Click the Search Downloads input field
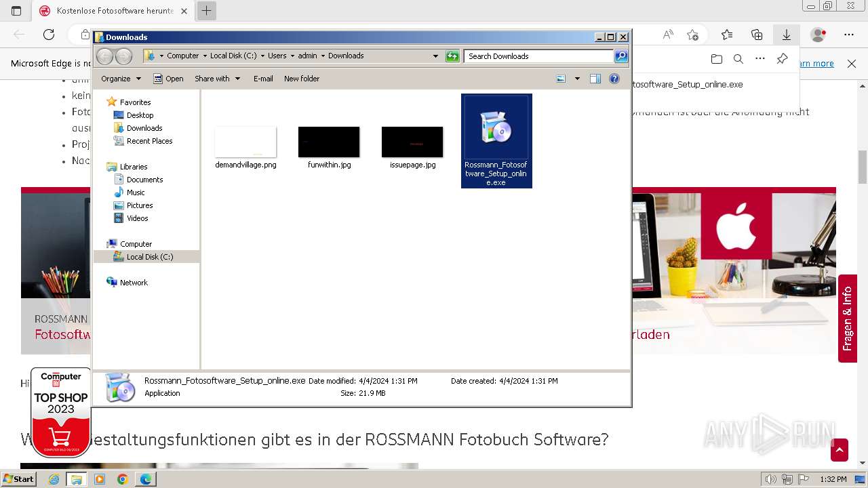The image size is (868, 488). coord(539,56)
